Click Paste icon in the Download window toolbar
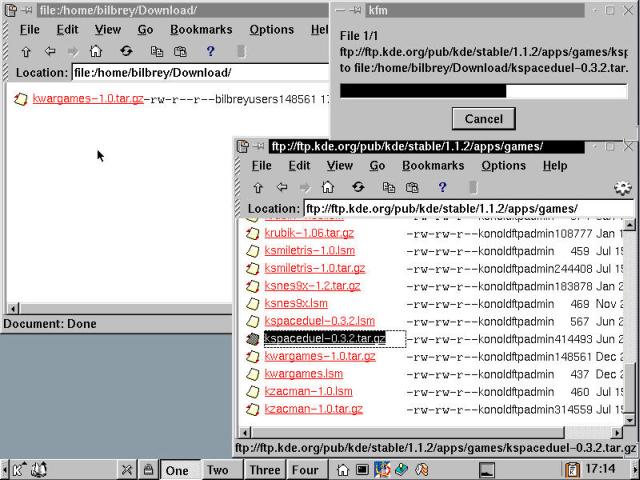Image resolution: width=640 pixels, height=480 pixels. tap(180, 51)
